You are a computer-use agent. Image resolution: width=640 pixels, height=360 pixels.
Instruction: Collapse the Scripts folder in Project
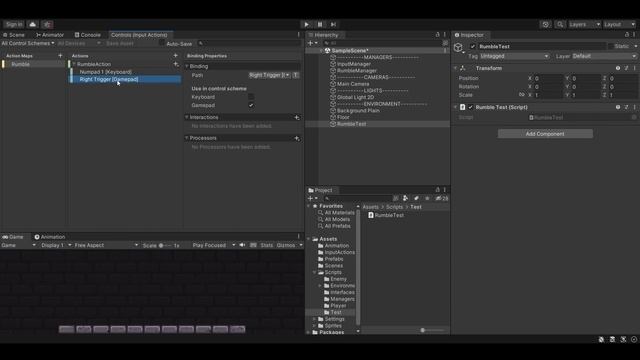pyautogui.click(x=315, y=272)
